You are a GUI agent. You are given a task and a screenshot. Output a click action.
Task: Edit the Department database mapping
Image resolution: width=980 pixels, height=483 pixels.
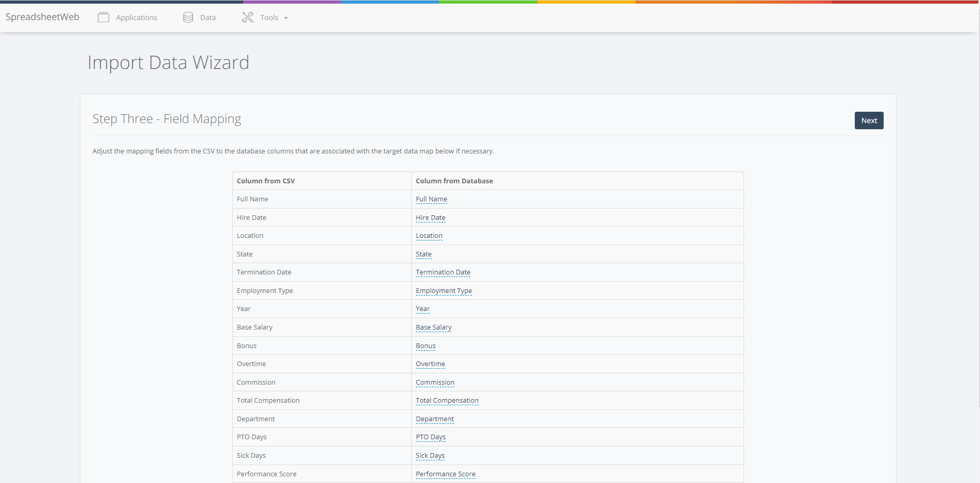[435, 419]
